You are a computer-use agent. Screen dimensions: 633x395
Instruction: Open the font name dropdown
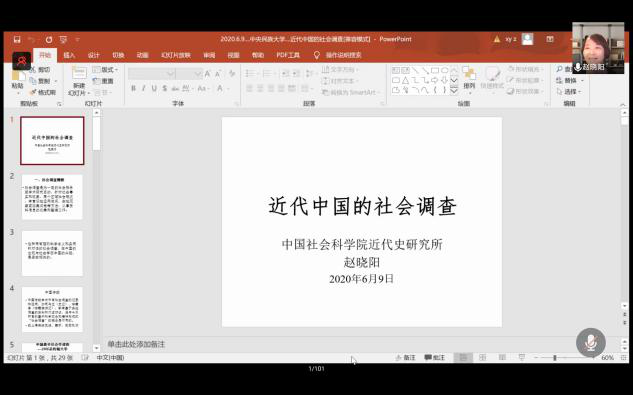point(171,74)
